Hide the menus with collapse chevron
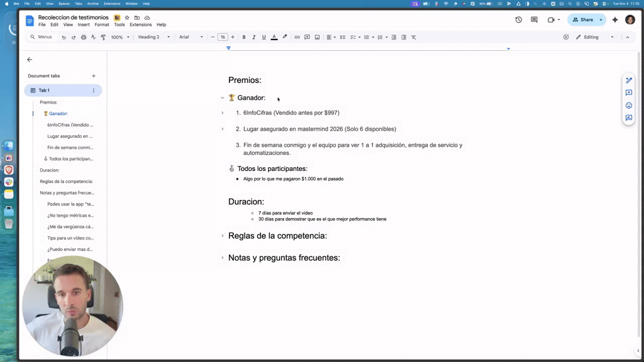Viewport: 644px width, 362px height. 628,37
